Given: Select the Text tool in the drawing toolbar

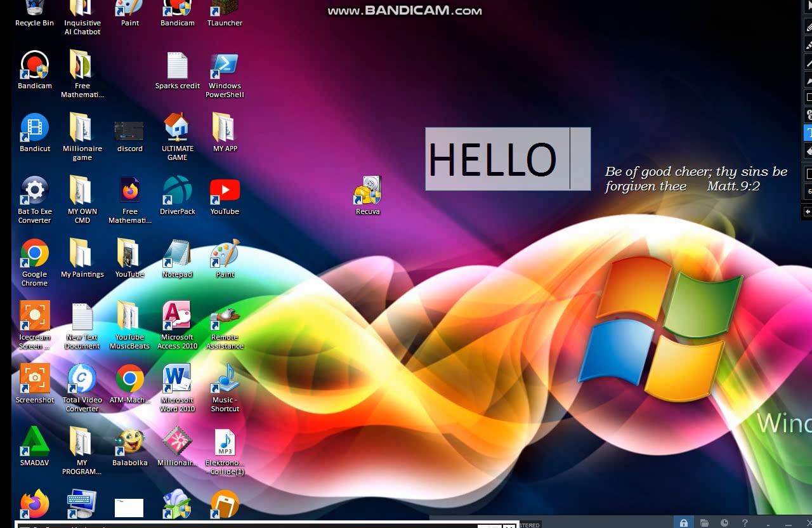Looking at the screenshot, I should tap(808, 133).
